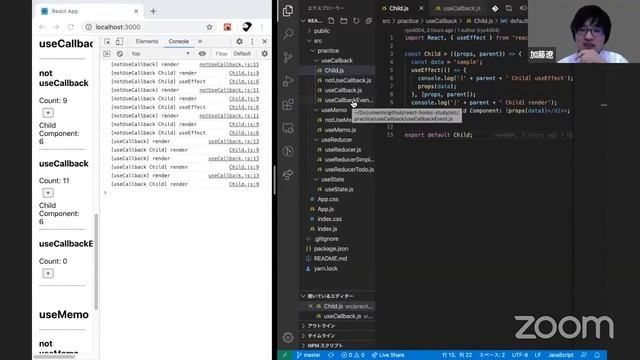Collapse the useReducer folder
This screenshot has width=640, height=360.
(x=336, y=140)
